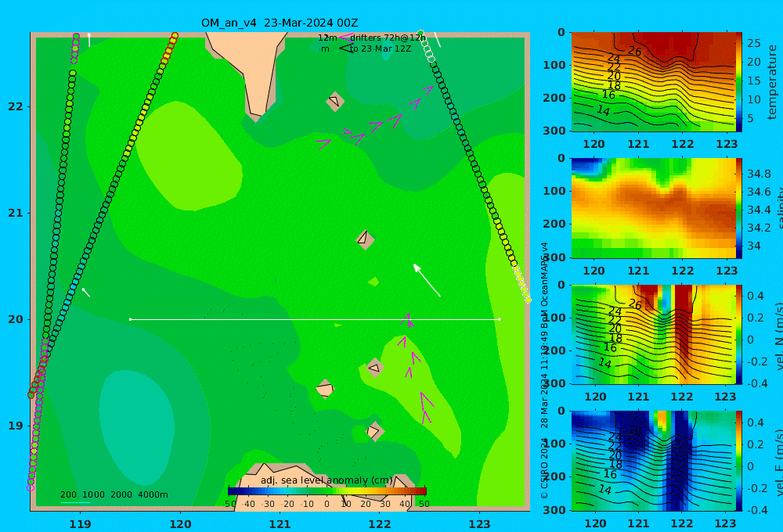This screenshot has width=783, height=532.
Task: Click the 26 contour label in temperature panel
Action: pos(635,51)
